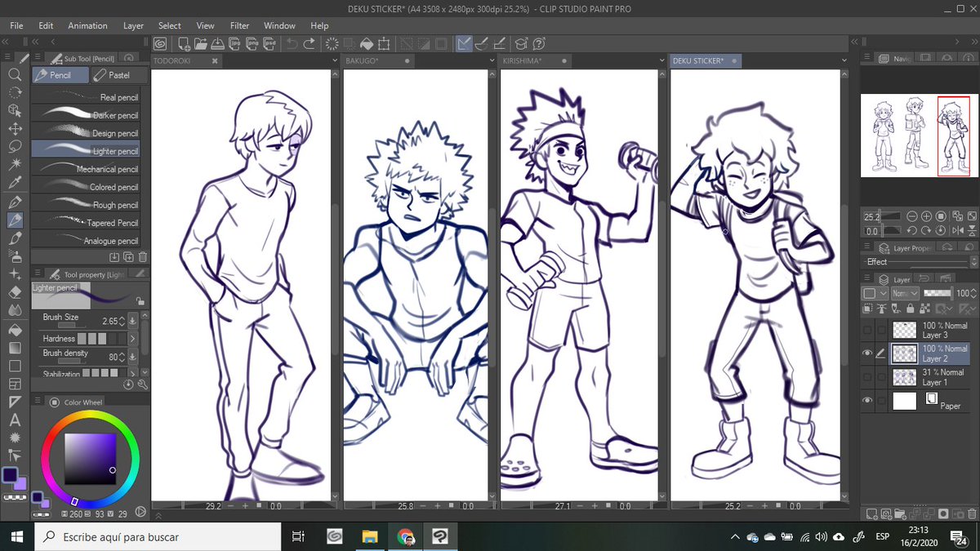Click inside the color wheel square

point(91,460)
